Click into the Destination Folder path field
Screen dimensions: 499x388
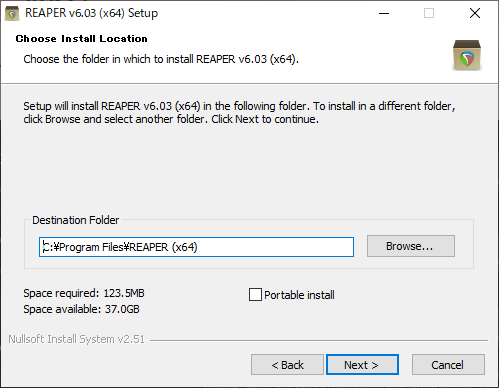(196, 247)
